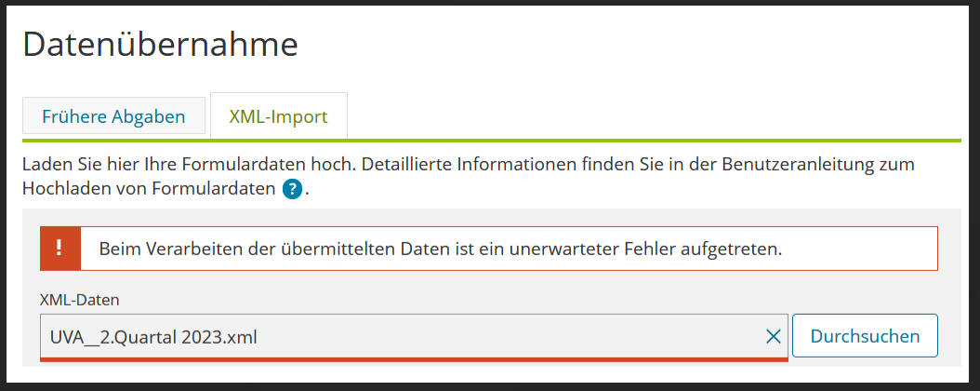Click the Durchsuchen button
This screenshot has height=391, width=980.
[865, 336]
